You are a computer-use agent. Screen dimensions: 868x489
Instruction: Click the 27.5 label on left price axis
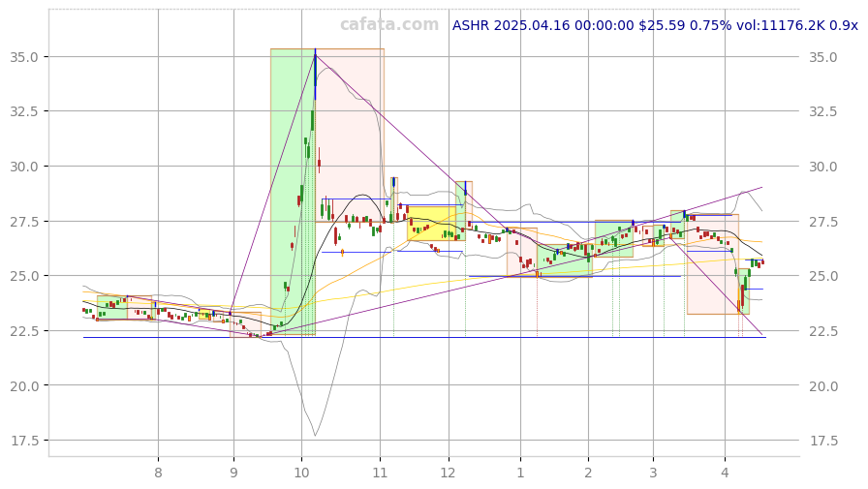[x=24, y=222]
